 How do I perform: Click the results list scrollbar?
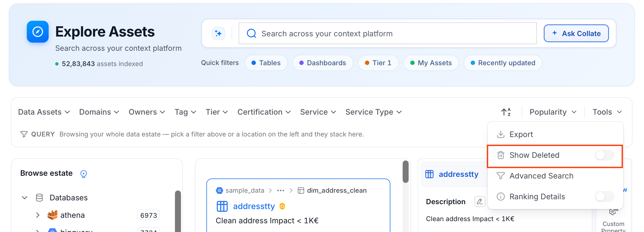(x=406, y=171)
